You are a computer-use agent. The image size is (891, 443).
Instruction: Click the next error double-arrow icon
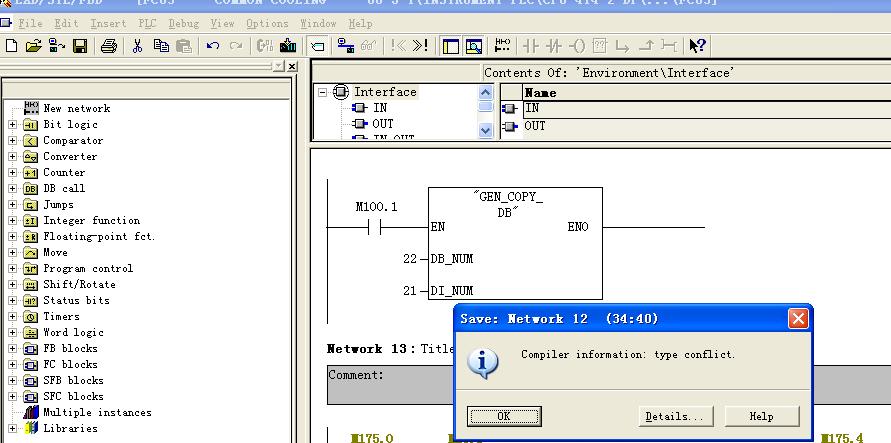click(420, 46)
